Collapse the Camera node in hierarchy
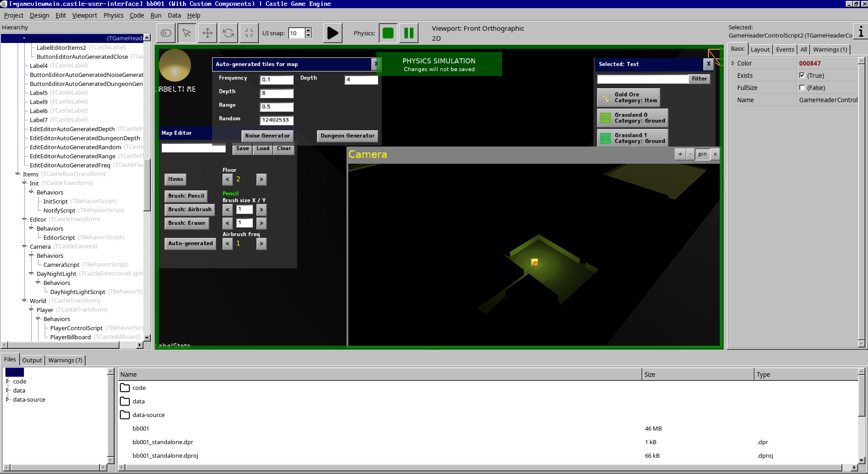 click(24, 246)
